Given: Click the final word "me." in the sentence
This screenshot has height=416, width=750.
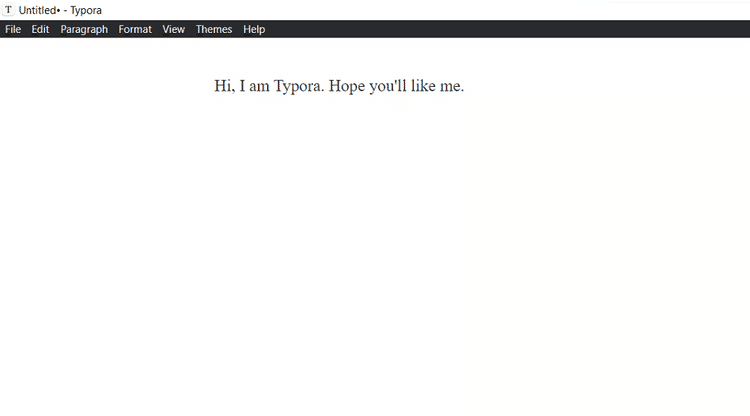Looking at the screenshot, I should [x=452, y=86].
